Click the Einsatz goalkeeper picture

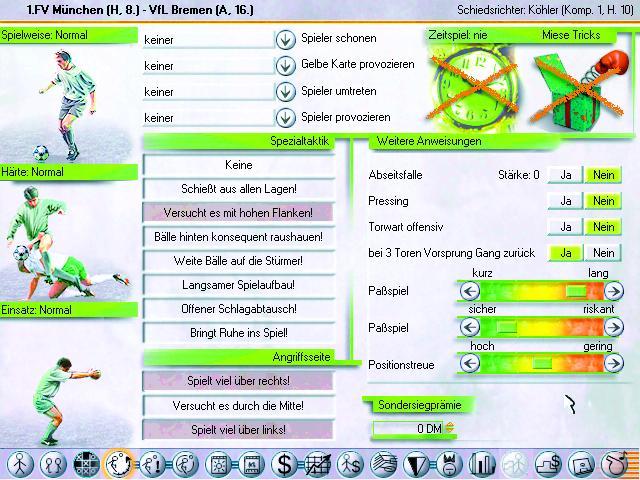[69, 382]
